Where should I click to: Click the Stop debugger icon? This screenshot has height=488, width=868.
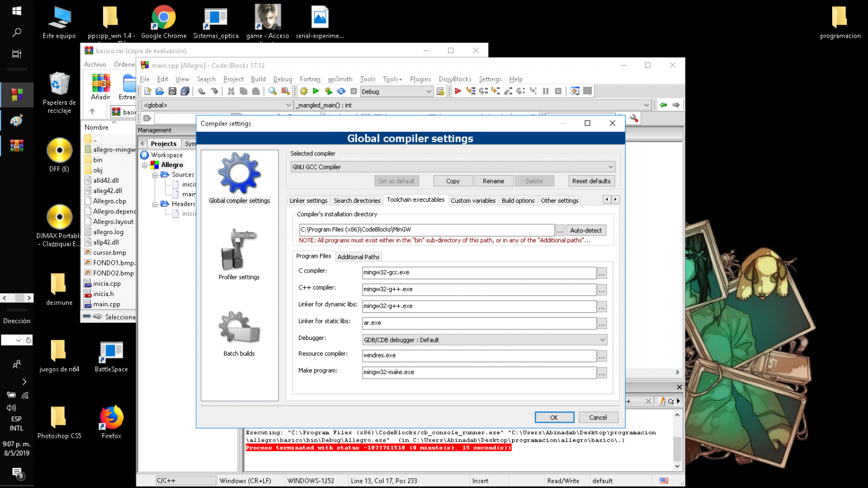tap(558, 91)
